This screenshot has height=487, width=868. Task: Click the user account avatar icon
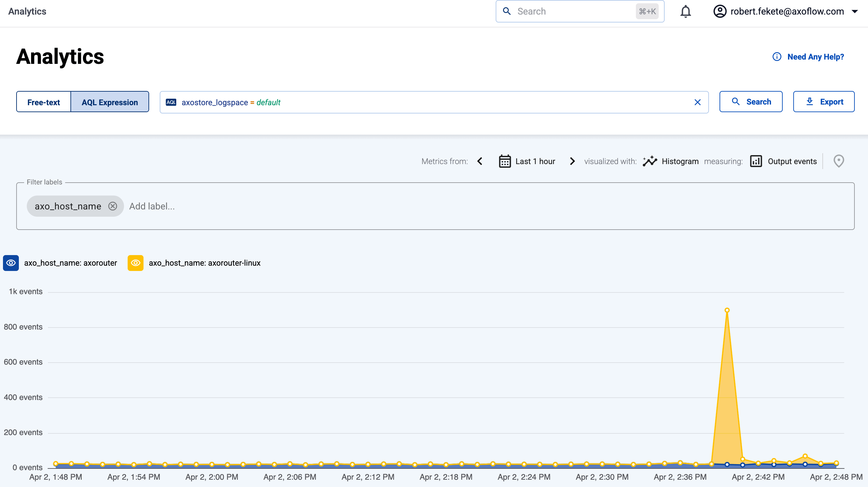(720, 12)
